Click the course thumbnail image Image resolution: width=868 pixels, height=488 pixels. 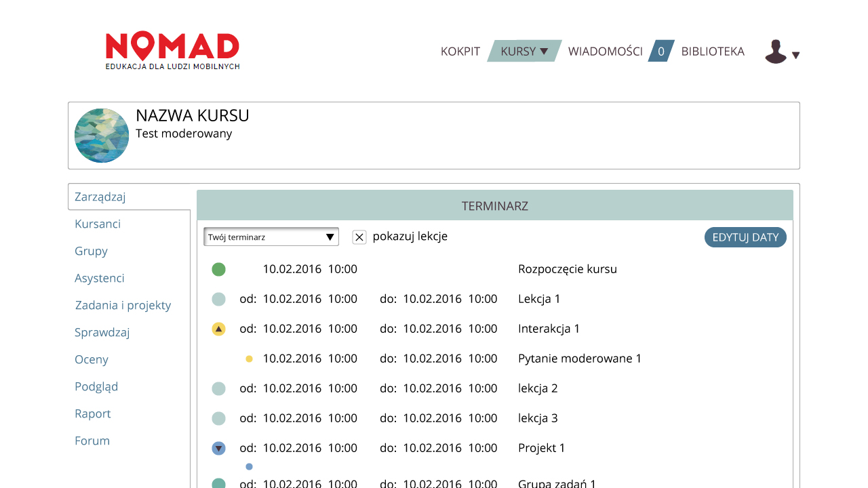[102, 136]
